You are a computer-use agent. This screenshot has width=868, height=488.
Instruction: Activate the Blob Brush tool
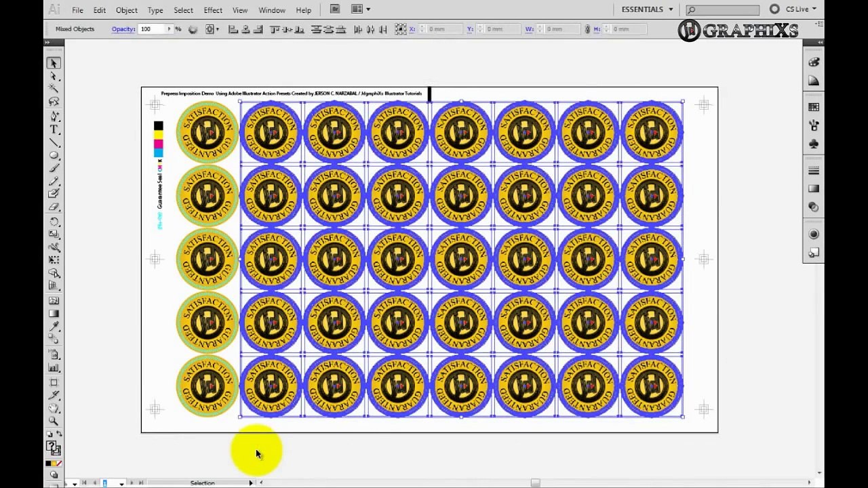click(x=54, y=194)
